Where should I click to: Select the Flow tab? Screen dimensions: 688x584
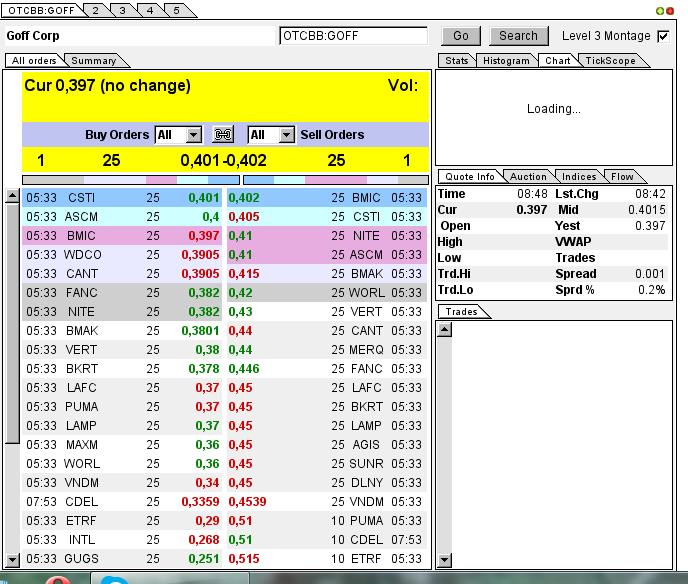click(x=622, y=176)
